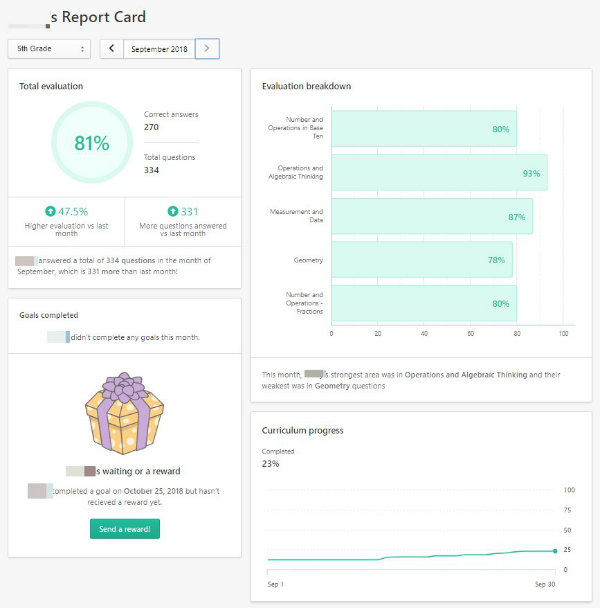The image size is (600, 608).
Task: Click the gift box reward image
Action: 124,413
